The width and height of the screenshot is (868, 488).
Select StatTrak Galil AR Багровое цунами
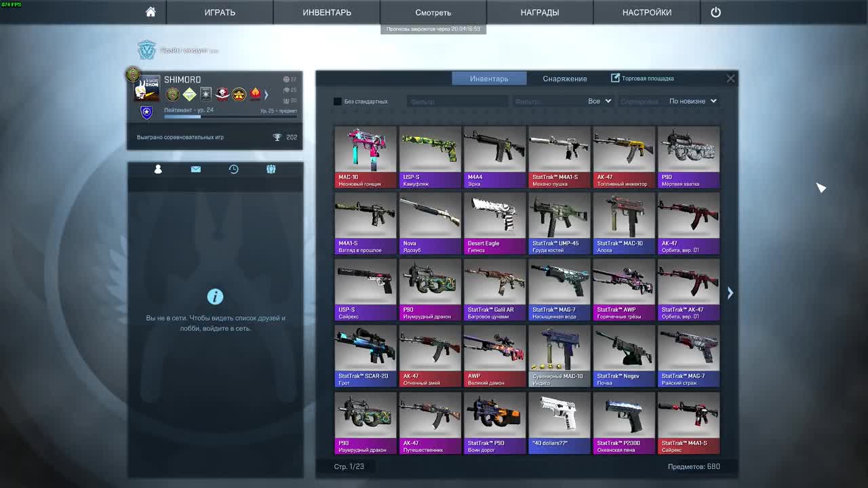pyautogui.click(x=494, y=290)
